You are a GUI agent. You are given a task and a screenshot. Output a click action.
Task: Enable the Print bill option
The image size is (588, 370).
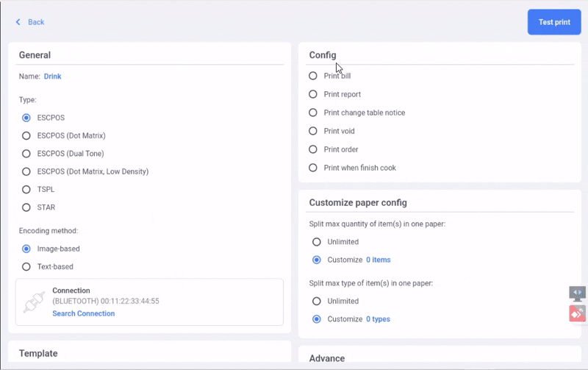click(x=313, y=76)
